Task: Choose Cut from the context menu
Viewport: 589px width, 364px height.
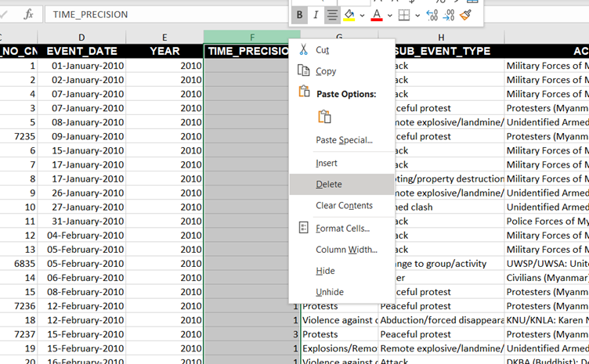Action: [322, 49]
